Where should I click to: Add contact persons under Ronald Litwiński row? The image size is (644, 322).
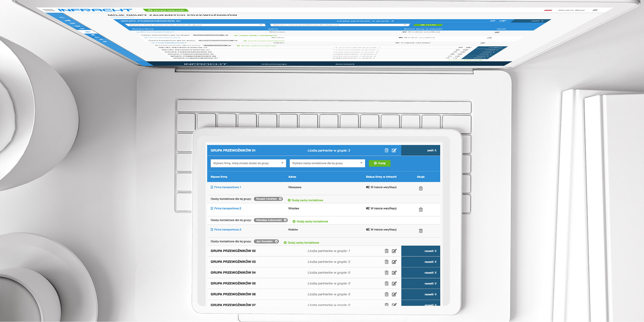tap(306, 200)
